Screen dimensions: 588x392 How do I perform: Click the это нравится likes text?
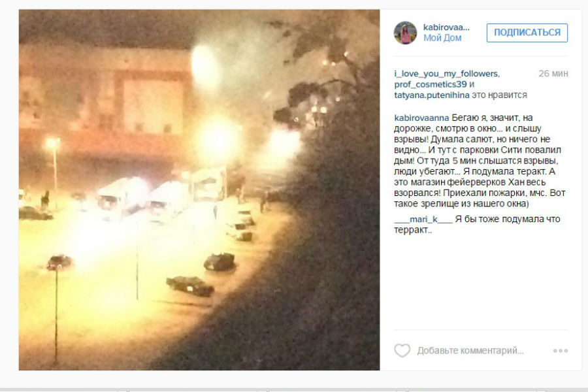coord(499,95)
